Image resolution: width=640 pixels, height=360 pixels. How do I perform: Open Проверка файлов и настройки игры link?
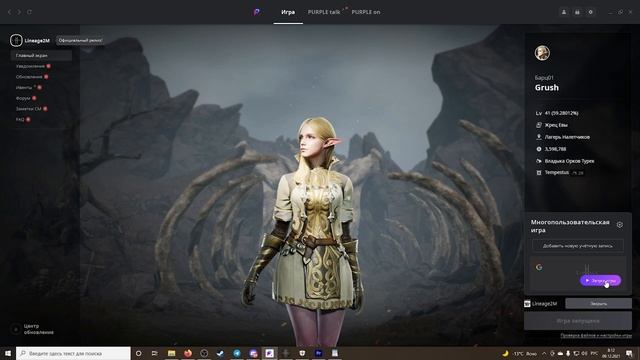pos(596,336)
